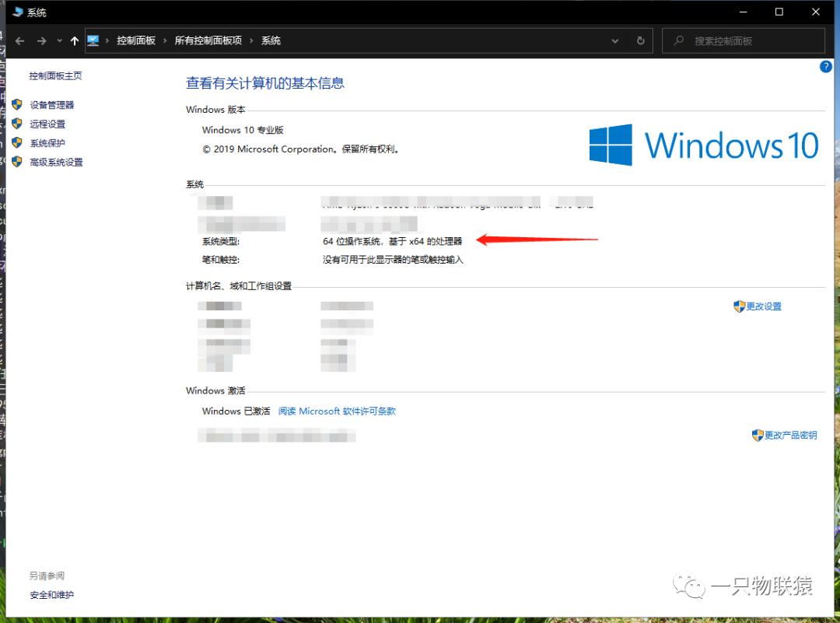Open 系统保护 link
The image size is (840, 623).
point(47,143)
